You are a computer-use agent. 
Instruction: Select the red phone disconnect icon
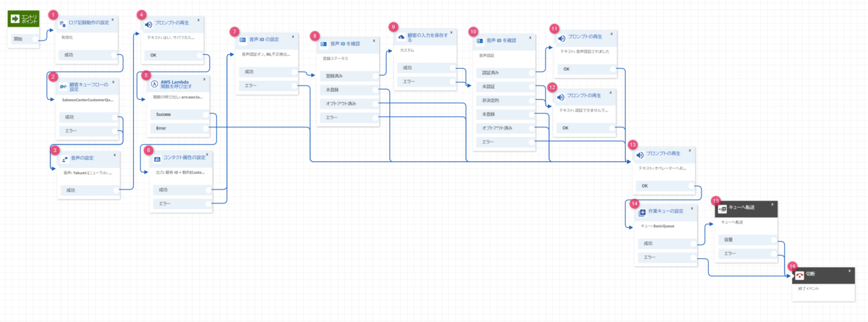coord(800,275)
